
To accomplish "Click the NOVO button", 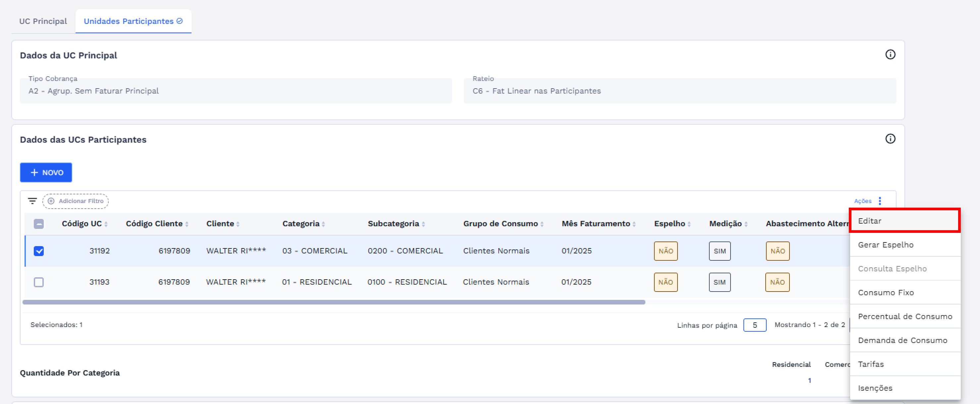I will pyautogui.click(x=46, y=172).
